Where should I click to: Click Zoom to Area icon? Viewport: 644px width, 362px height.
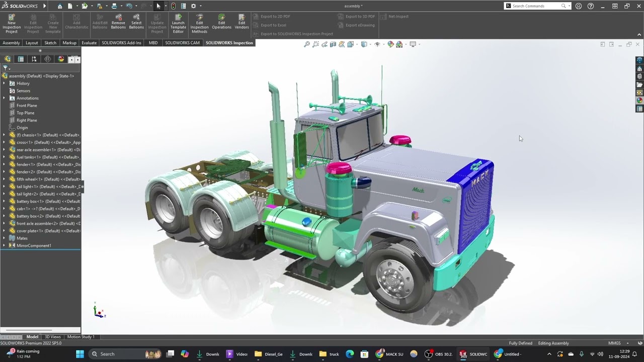coord(316,44)
